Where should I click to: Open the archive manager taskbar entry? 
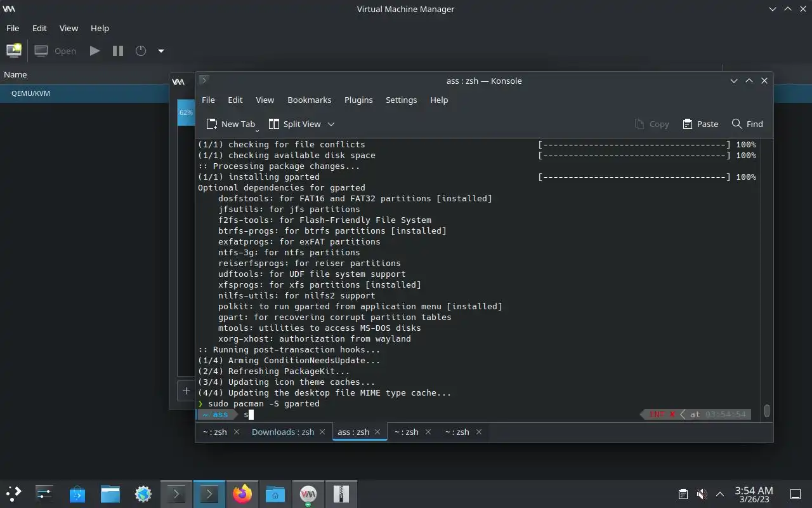(x=341, y=493)
